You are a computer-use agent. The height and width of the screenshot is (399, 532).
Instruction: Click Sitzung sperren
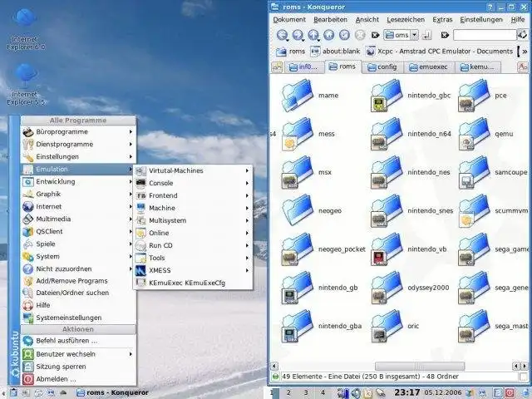point(78,367)
